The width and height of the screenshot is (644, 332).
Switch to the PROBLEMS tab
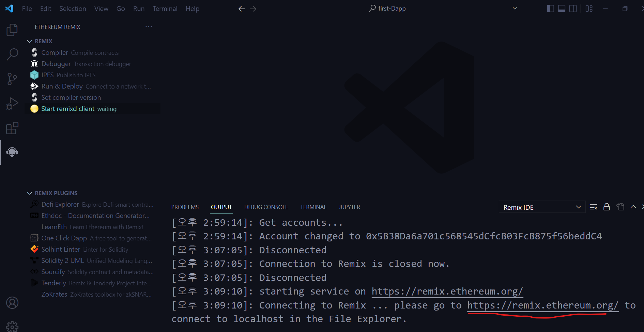tap(185, 207)
